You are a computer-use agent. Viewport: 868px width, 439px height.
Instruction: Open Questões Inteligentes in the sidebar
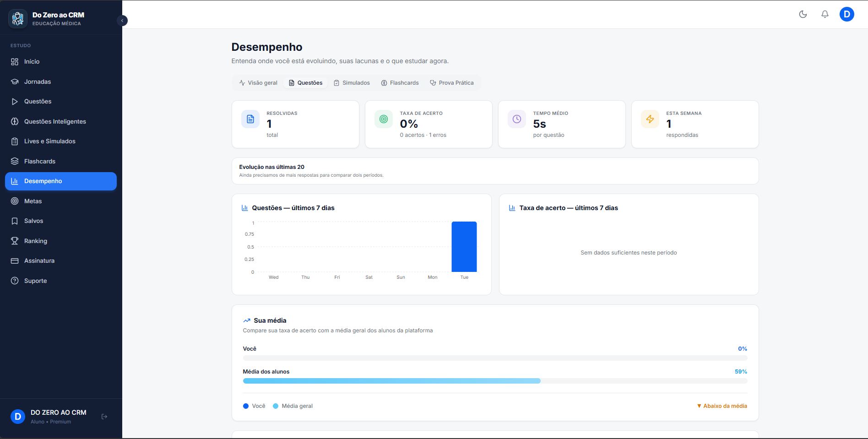pos(61,121)
